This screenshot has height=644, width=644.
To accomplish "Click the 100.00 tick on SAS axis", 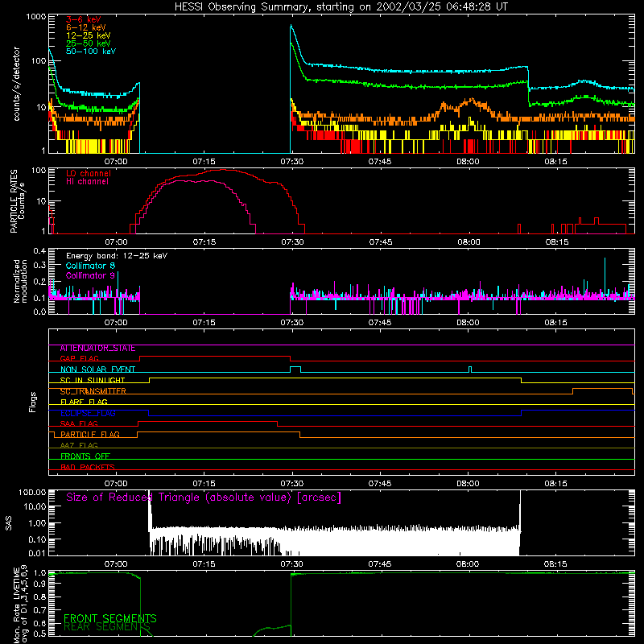I will click(x=32, y=492).
